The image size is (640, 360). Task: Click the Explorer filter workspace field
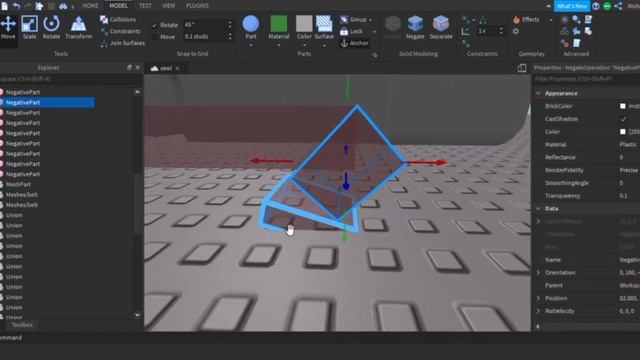click(x=69, y=79)
